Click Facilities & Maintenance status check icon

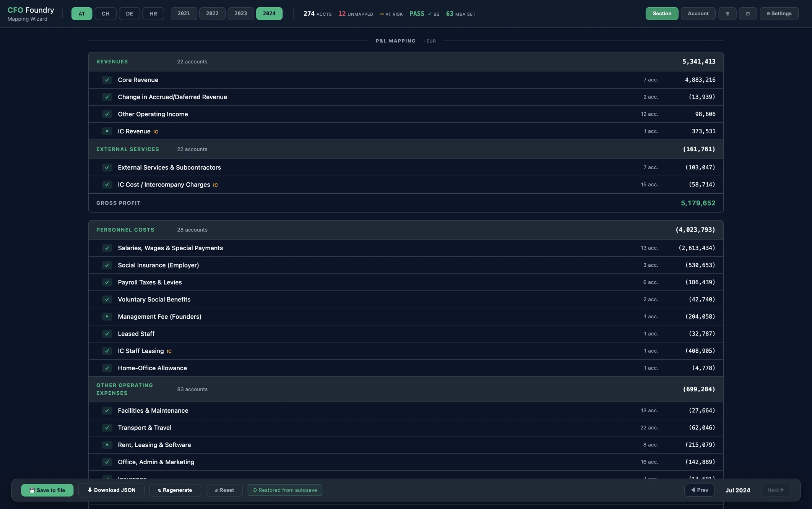107,411
